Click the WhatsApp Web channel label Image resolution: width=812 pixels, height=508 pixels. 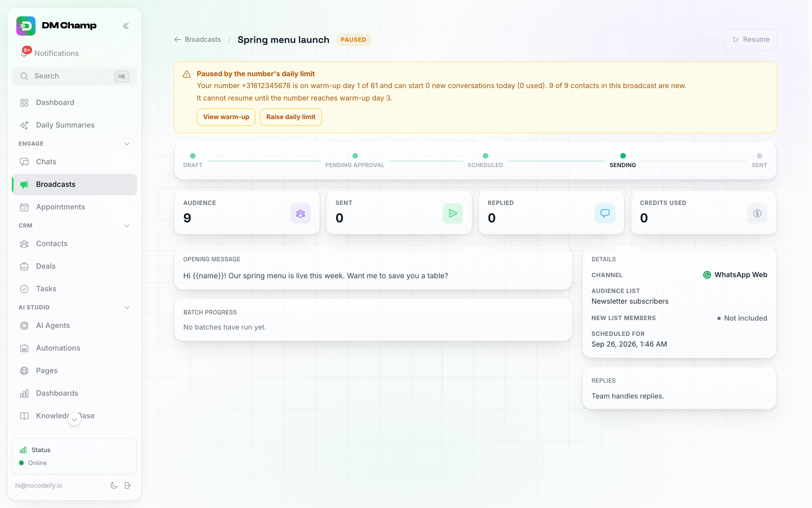pyautogui.click(x=735, y=275)
